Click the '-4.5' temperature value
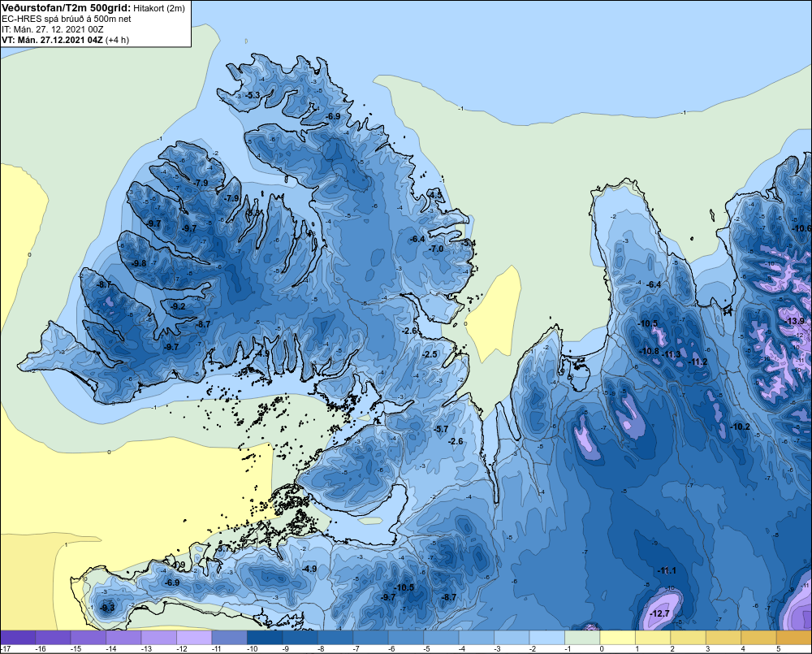The width and height of the screenshot is (812, 654). (x=435, y=195)
